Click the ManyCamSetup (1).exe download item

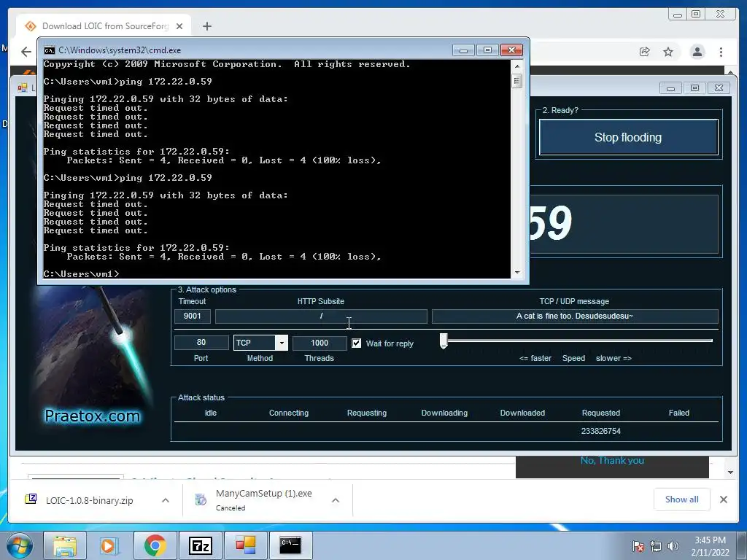coord(264,499)
